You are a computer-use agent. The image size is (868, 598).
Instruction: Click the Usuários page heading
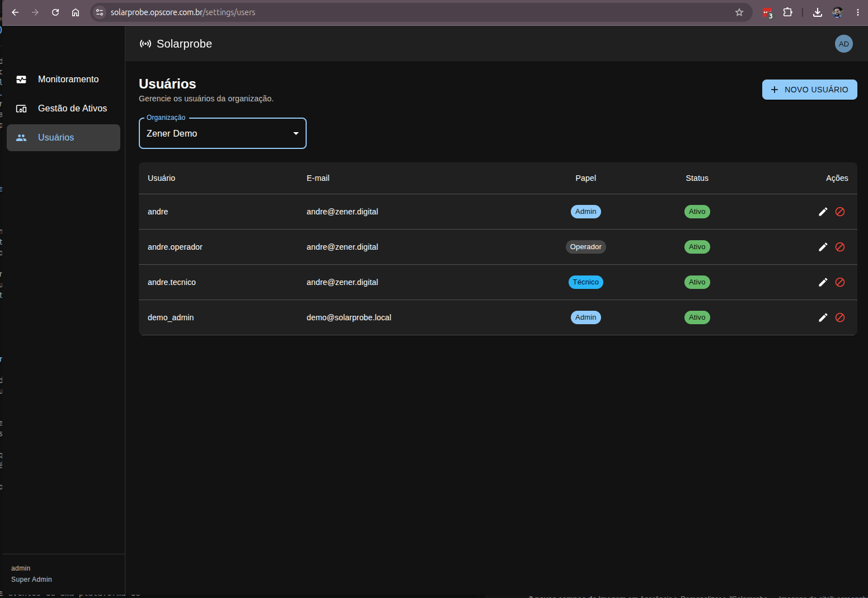(167, 84)
